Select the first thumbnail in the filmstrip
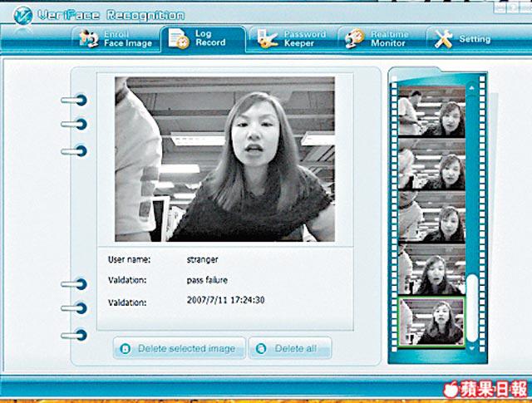This screenshot has width=532, height=403. pyautogui.click(x=431, y=111)
